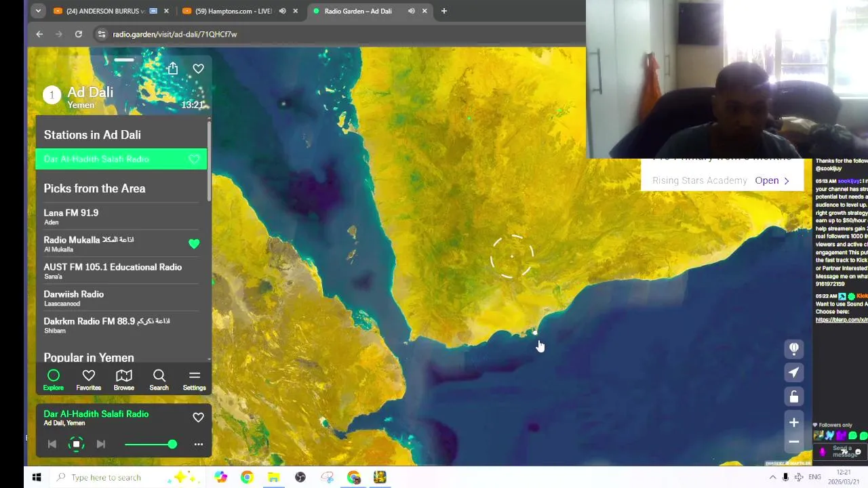Open File Explorer from the taskbar
The height and width of the screenshot is (488, 868).
[x=273, y=477]
